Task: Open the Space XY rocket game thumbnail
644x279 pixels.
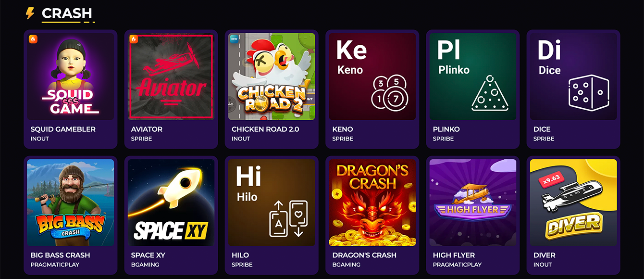Action: [171, 203]
